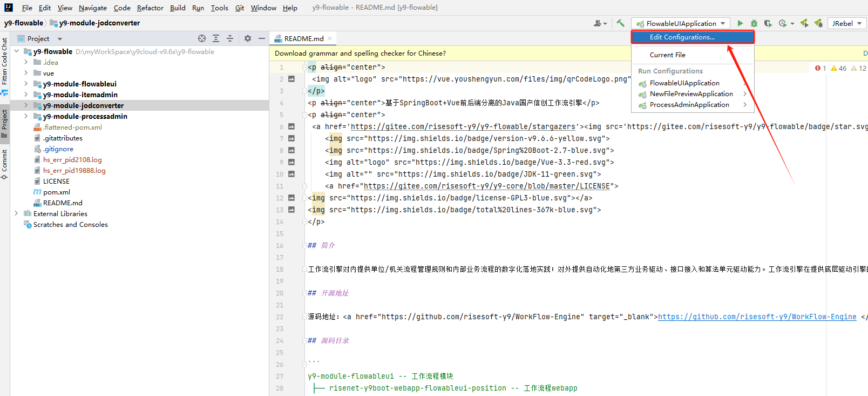Open the Refactor menu
Screen dimensions: 868x396
pyautogui.click(x=150, y=8)
